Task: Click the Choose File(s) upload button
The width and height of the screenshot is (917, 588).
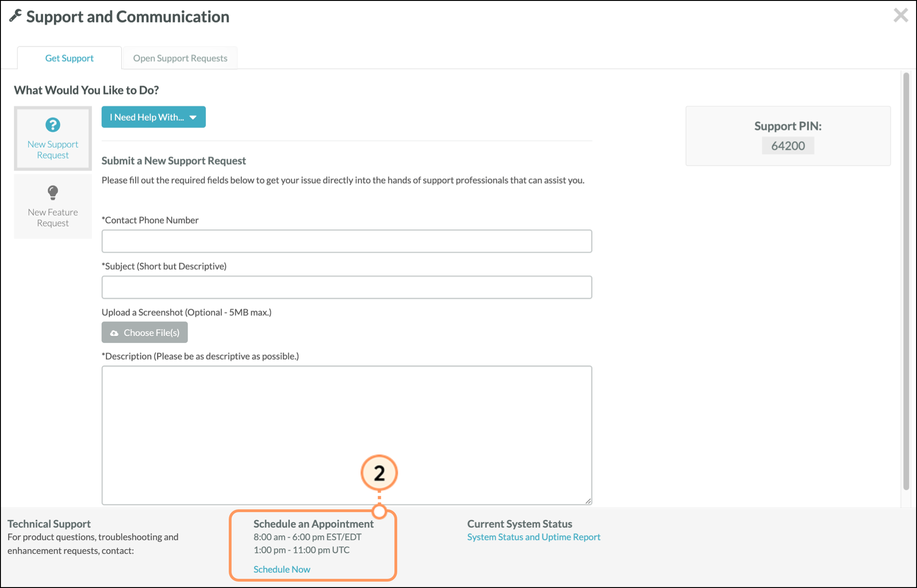Action: pyautogui.click(x=145, y=332)
